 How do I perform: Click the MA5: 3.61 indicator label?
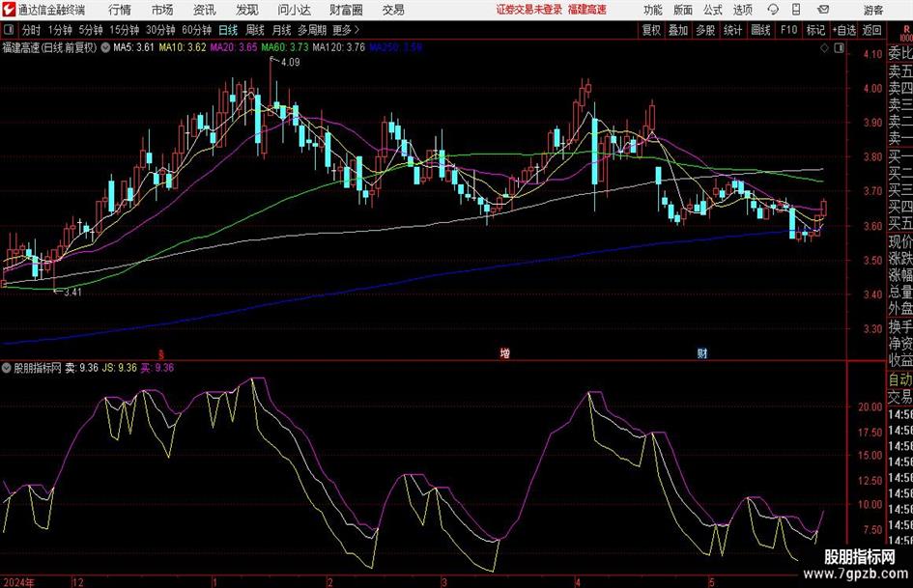(134, 47)
